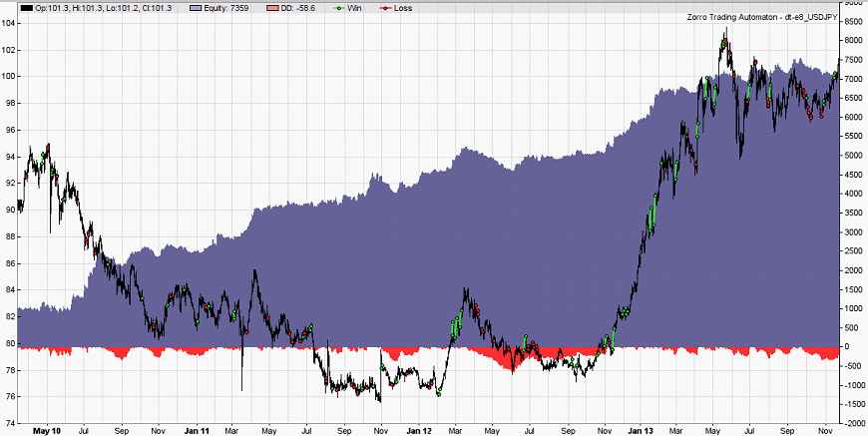Image resolution: width=868 pixels, height=436 pixels.
Task: Click the 'Loss' legend label
Action: pyautogui.click(x=403, y=8)
